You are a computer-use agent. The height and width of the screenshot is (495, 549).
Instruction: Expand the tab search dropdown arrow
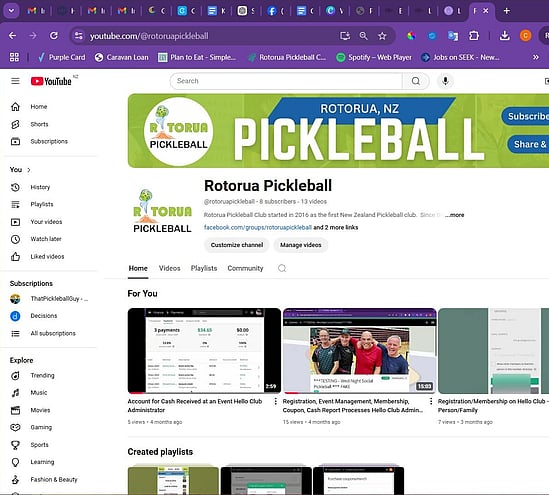tap(11, 11)
